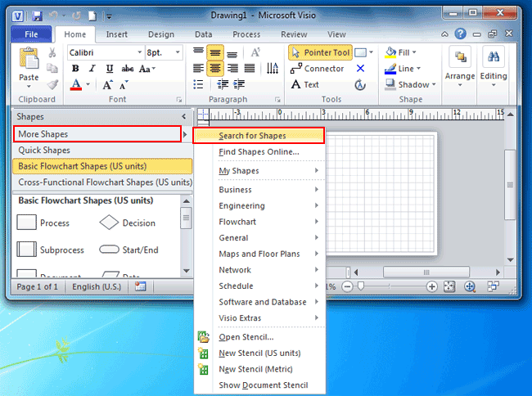The image size is (532, 396).
Task: Open the Insert ribbon tab
Action: coord(117,34)
